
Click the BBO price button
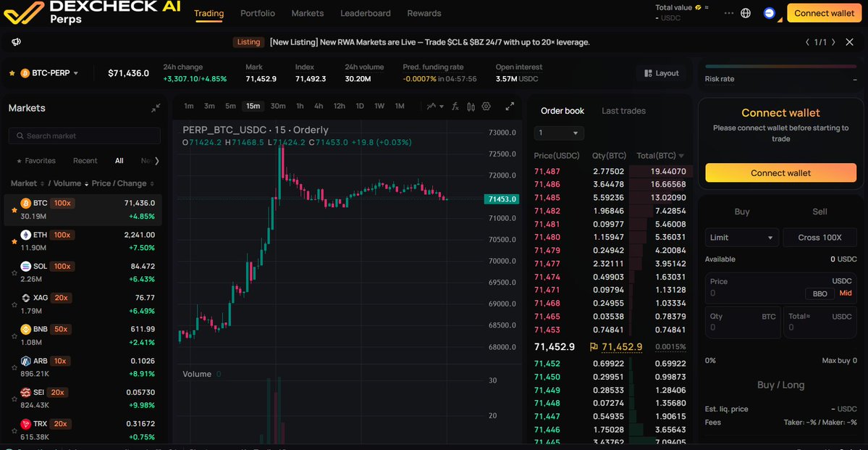tap(819, 293)
